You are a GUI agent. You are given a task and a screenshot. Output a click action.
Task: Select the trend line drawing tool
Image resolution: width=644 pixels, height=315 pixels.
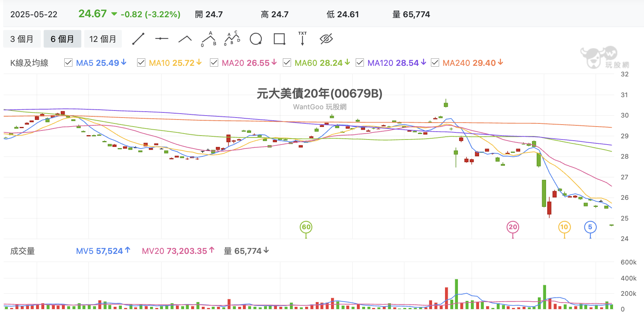[x=138, y=39]
